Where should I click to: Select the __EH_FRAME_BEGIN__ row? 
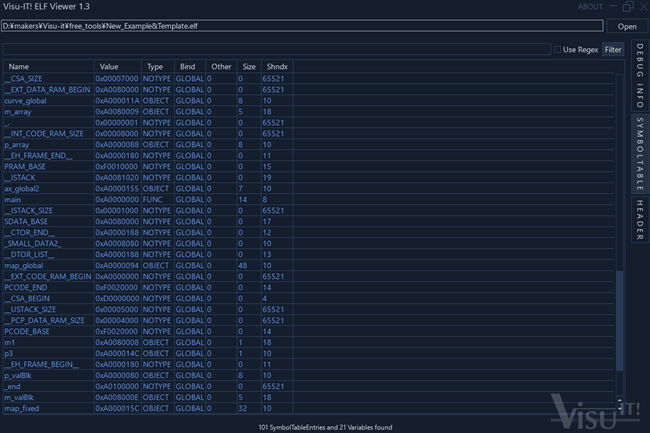[x=308, y=364]
